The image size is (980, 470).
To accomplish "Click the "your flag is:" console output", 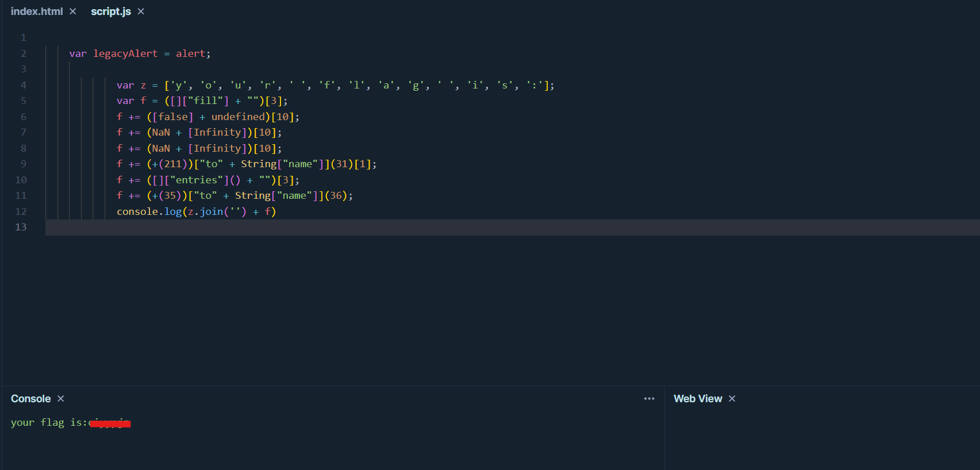I will (x=49, y=423).
